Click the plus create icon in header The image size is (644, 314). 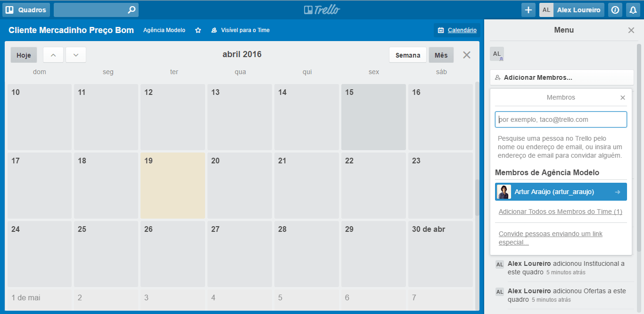(528, 10)
